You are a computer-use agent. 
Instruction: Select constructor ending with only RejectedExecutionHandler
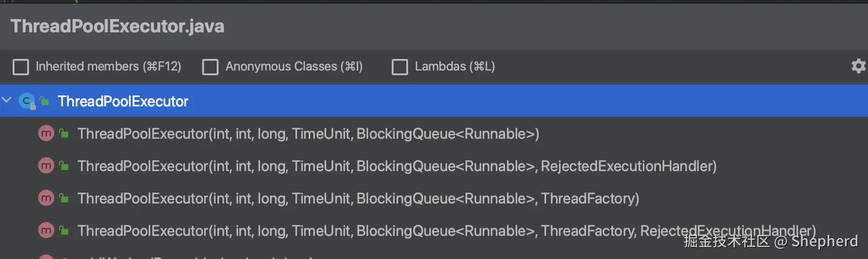click(x=396, y=166)
